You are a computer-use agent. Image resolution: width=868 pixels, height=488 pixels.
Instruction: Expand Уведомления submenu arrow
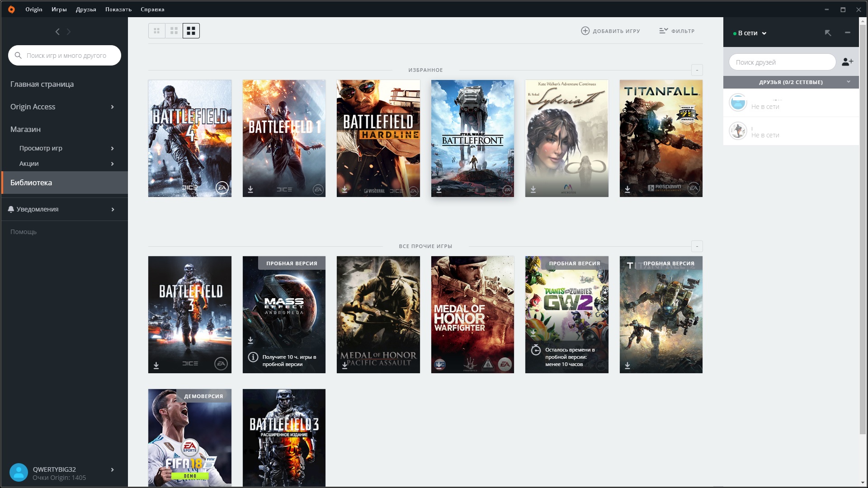tap(112, 209)
